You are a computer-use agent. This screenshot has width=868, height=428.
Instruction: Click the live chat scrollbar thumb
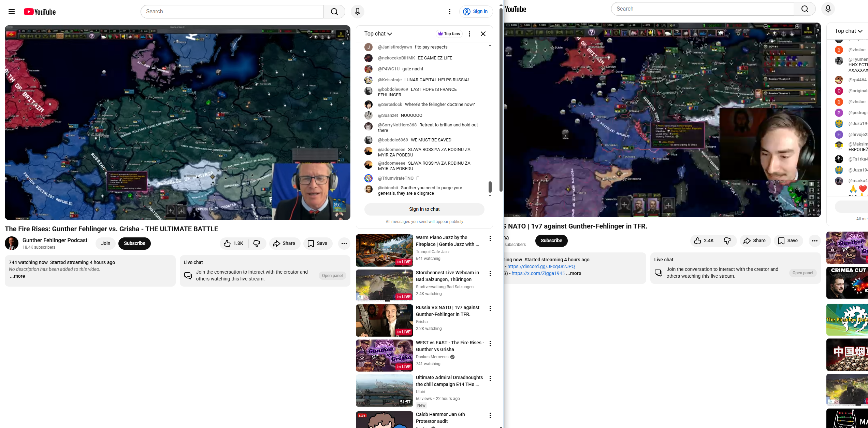click(x=490, y=187)
